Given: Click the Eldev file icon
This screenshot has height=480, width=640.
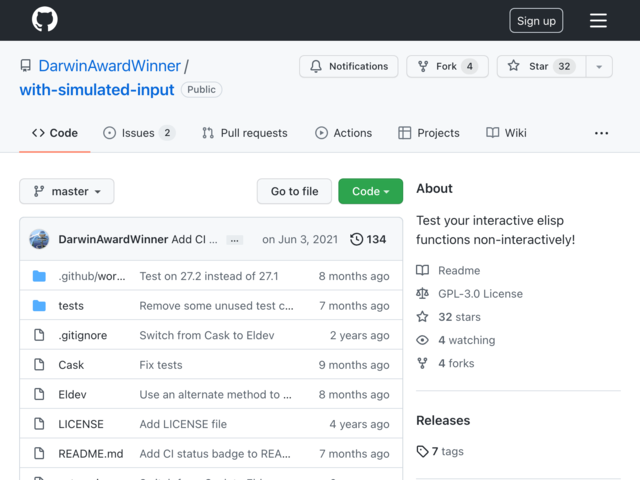Looking at the screenshot, I should coord(39,394).
